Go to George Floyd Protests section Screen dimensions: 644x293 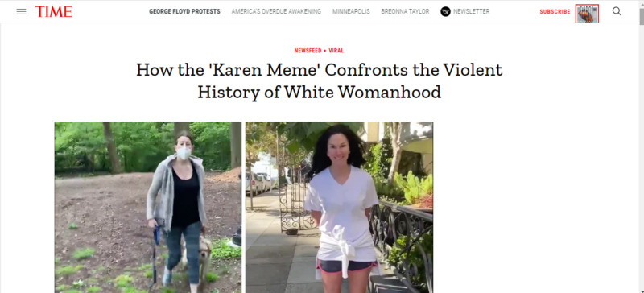pyautogui.click(x=184, y=11)
